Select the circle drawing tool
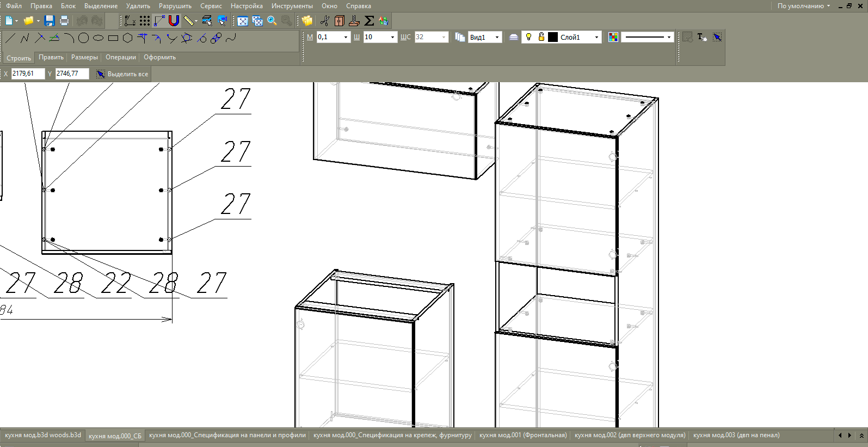The image size is (868, 447). (83, 38)
